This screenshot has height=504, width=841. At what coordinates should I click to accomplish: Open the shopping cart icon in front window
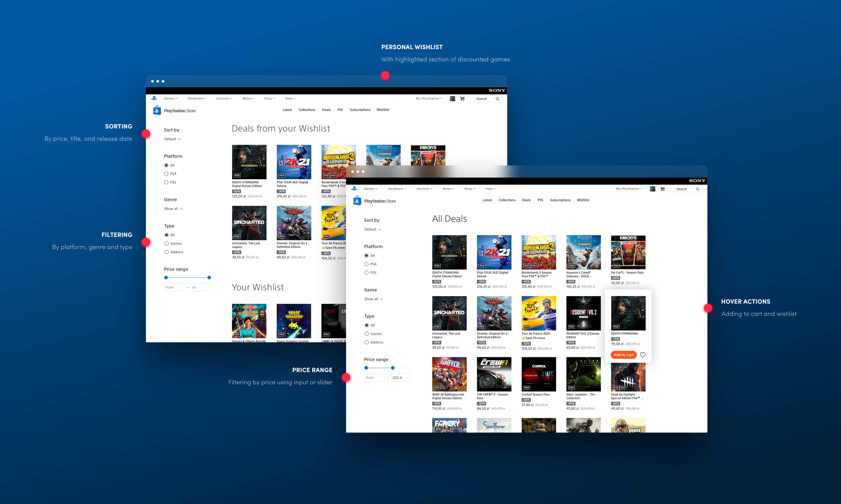point(662,189)
